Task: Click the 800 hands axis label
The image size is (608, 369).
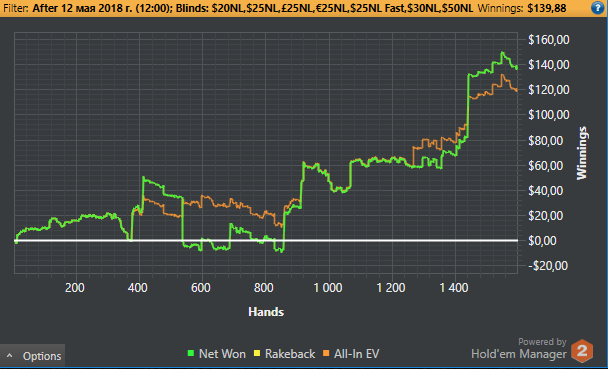Action: 264,288
